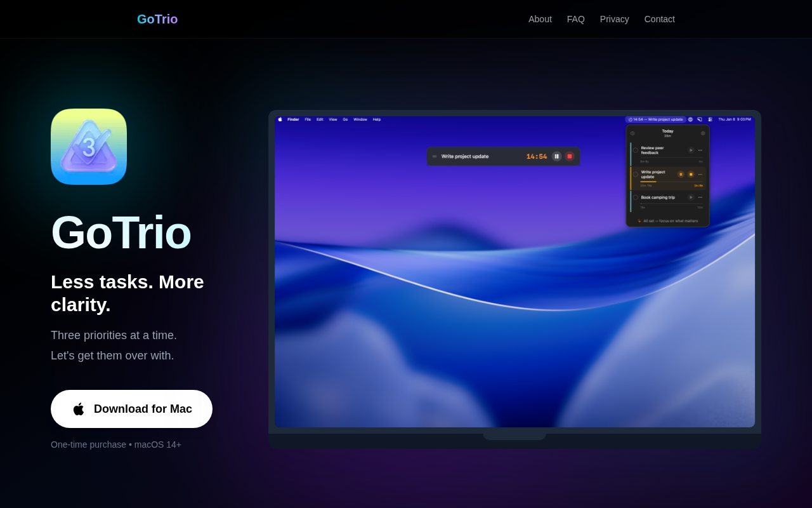
Task: Check off Write project update in Today panel
Action: click(x=636, y=174)
